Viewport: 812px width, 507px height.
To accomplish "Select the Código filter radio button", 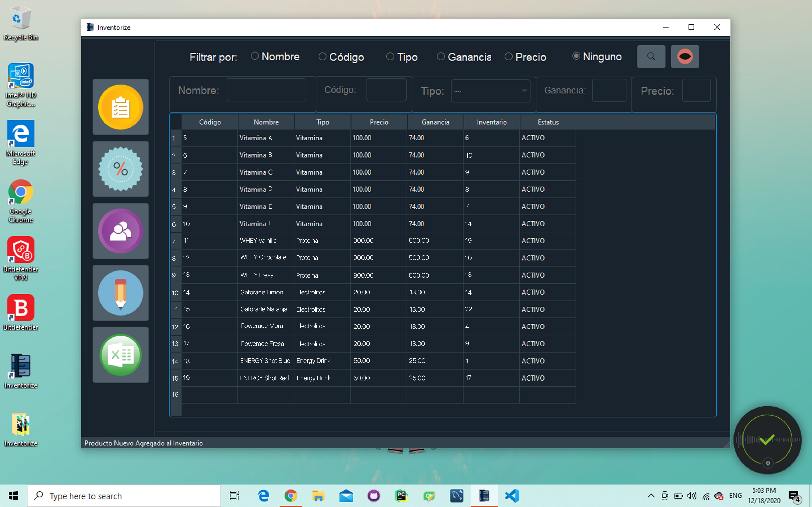I will pyautogui.click(x=322, y=56).
